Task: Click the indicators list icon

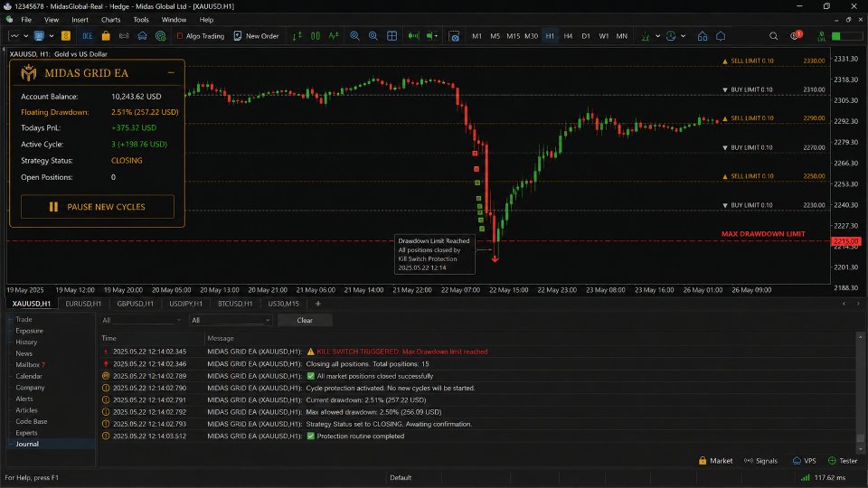Action: tap(646, 36)
